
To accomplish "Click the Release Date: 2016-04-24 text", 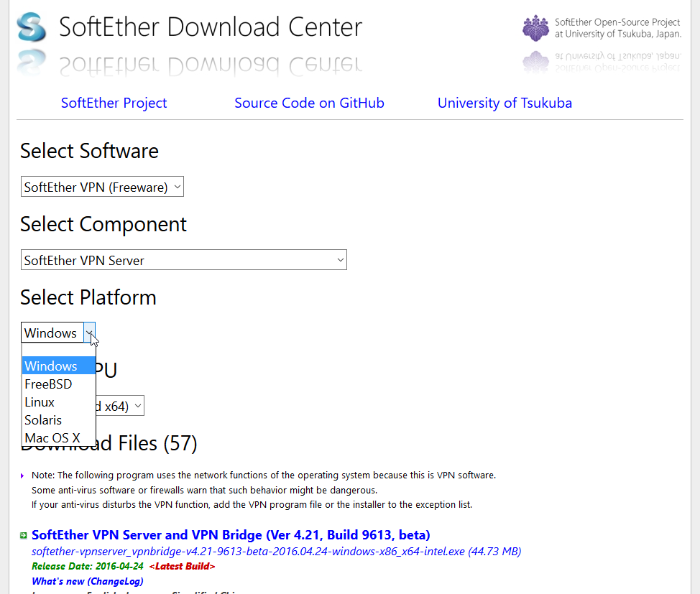I will [88, 566].
